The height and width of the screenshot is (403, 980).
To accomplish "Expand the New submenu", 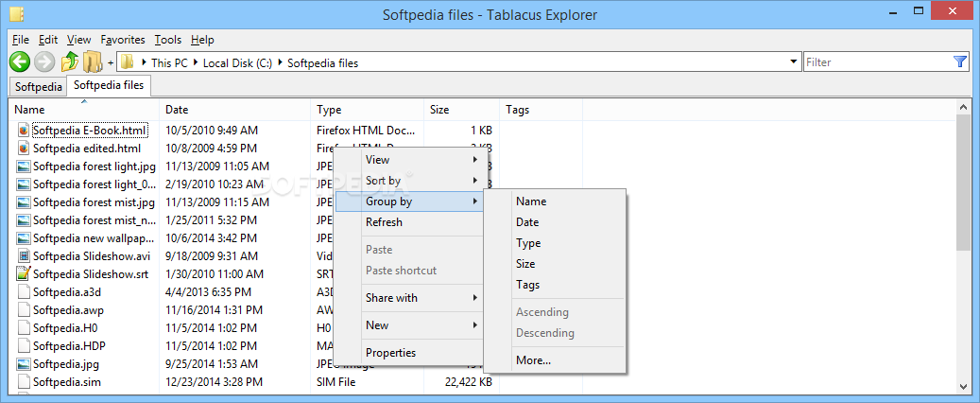I will pyautogui.click(x=475, y=325).
